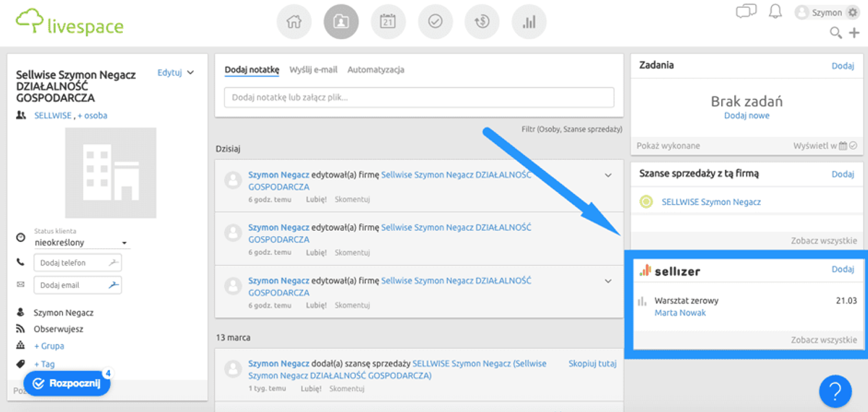Click the blue help question mark button
This screenshot has height=412, width=868.
tap(835, 392)
